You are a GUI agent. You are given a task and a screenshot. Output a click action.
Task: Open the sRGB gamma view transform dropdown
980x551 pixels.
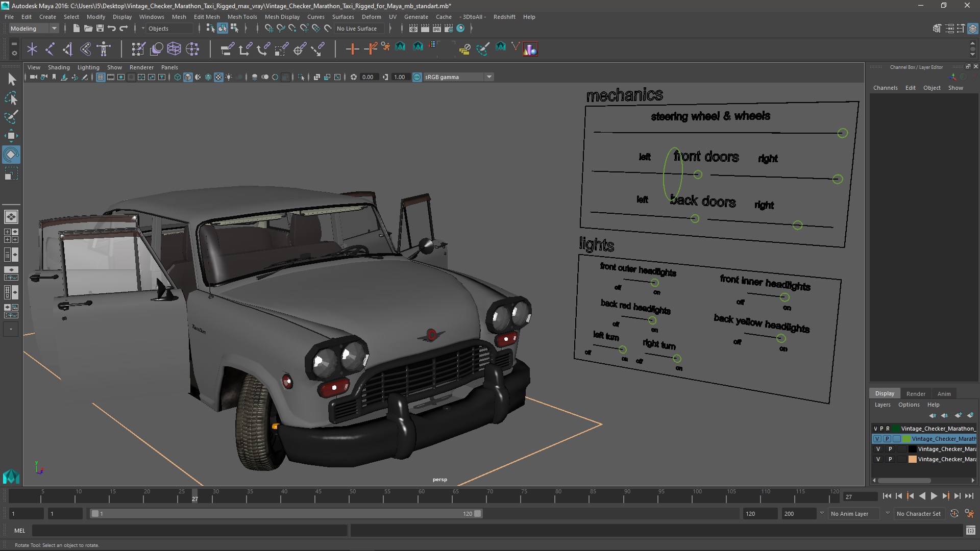click(x=458, y=77)
